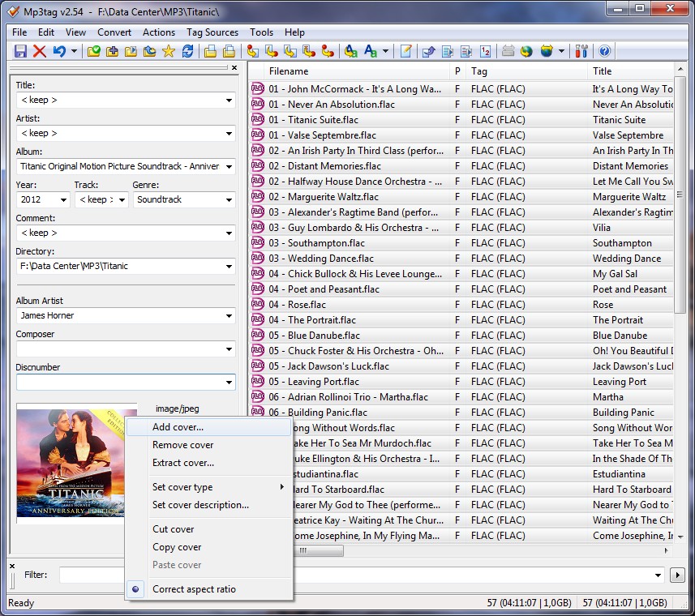The height and width of the screenshot is (616, 695).
Task: Click the Actions icon with yellow arrow
Action: [350, 51]
